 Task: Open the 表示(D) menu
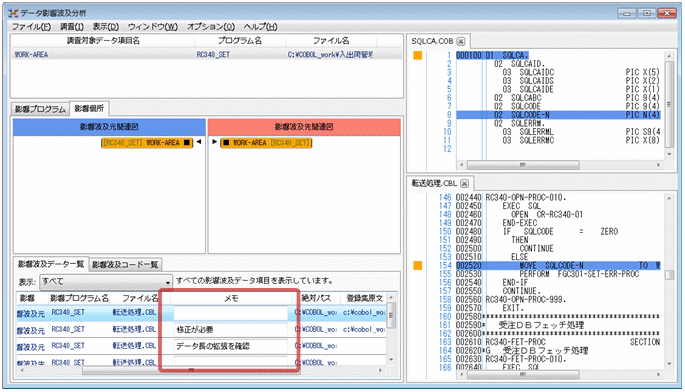point(106,27)
